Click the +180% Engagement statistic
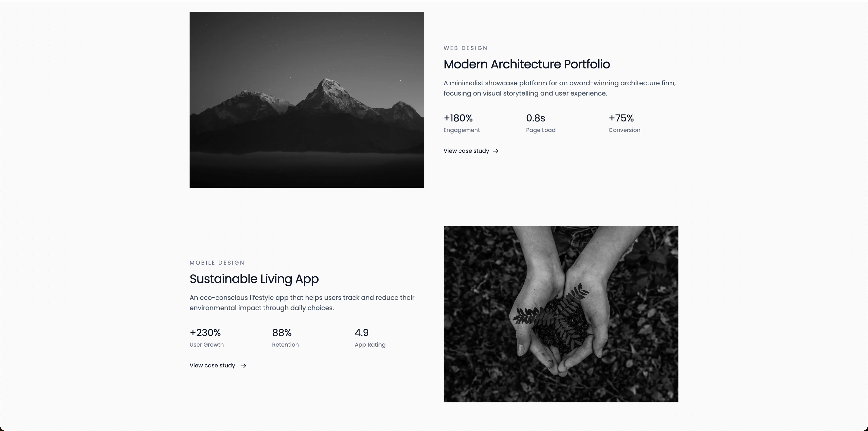 pyautogui.click(x=462, y=123)
